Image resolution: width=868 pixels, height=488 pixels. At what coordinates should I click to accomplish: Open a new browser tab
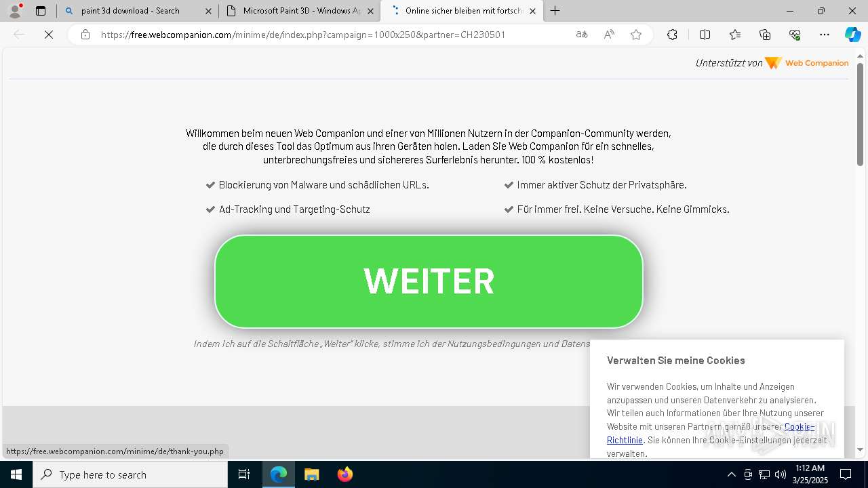click(x=555, y=11)
